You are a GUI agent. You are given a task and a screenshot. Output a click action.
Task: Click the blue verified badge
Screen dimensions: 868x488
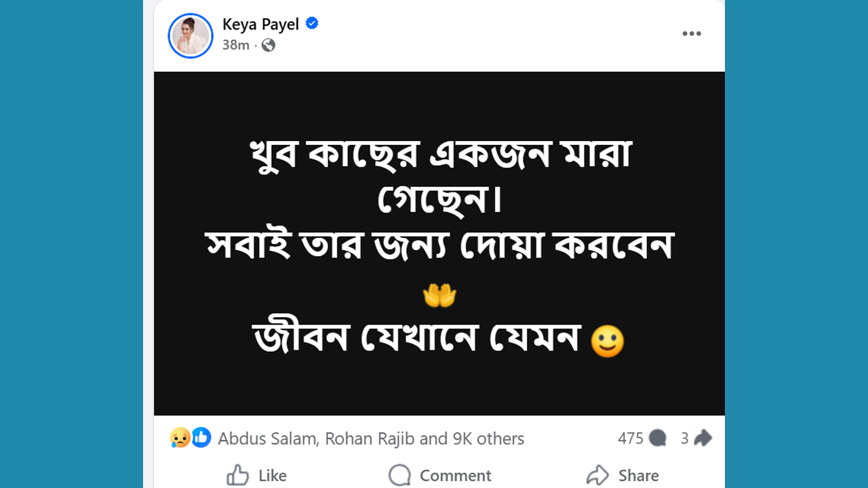point(312,24)
